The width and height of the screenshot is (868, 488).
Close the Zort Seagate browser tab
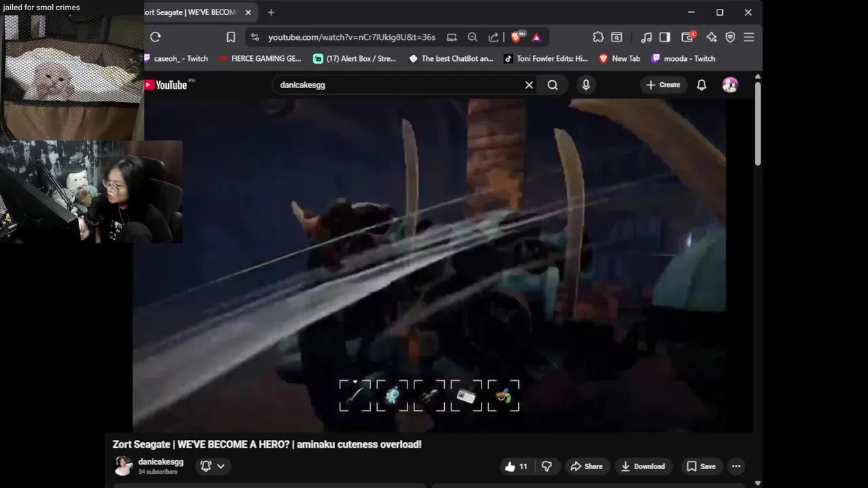click(x=248, y=12)
